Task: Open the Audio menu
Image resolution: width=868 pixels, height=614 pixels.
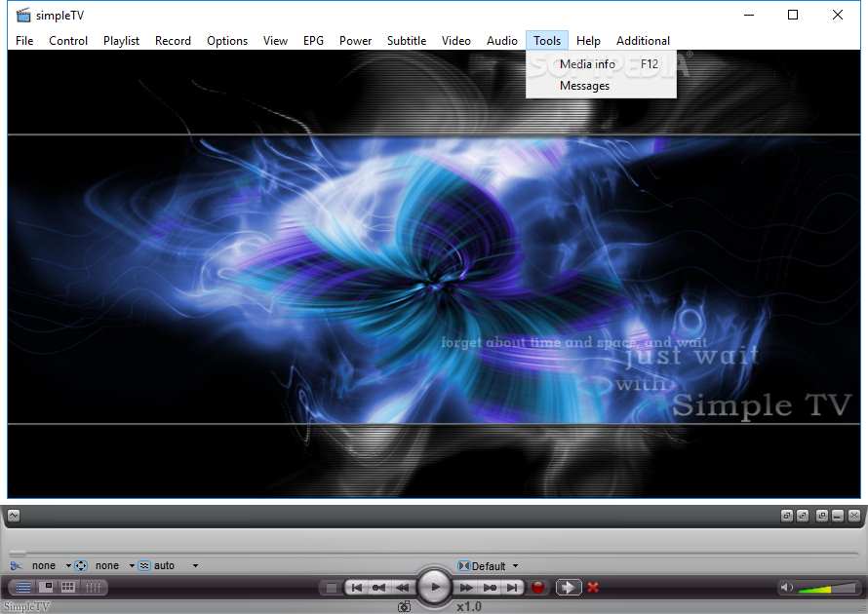Action: click(502, 40)
